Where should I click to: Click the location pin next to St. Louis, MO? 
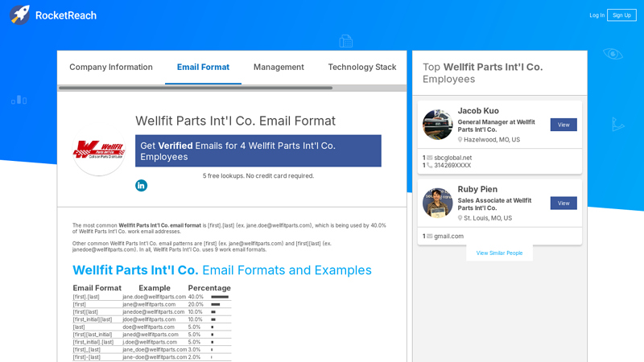click(x=460, y=218)
